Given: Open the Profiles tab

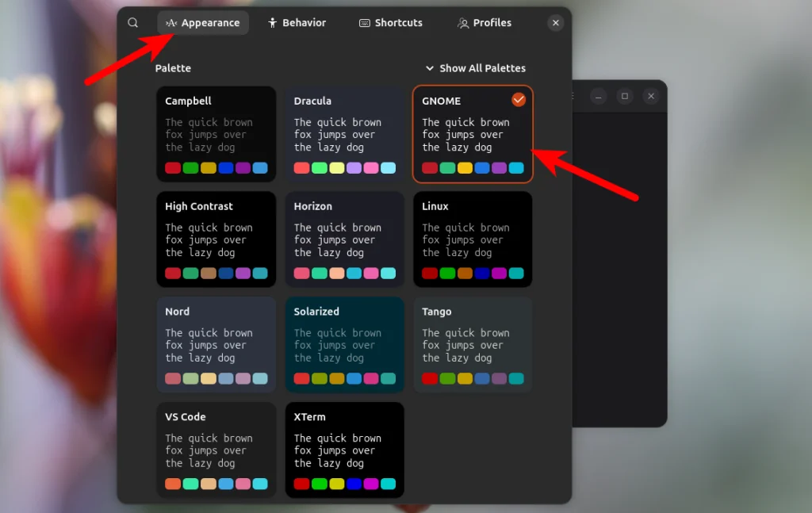Looking at the screenshot, I should pos(485,23).
